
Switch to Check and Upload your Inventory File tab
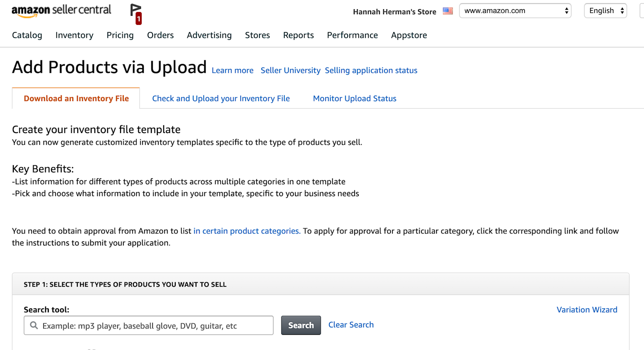[x=221, y=99]
